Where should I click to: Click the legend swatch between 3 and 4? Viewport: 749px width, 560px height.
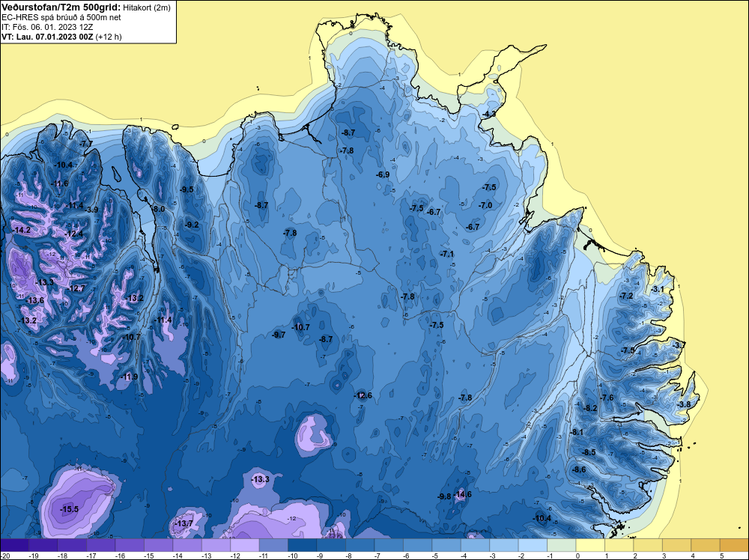[x=677, y=545]
